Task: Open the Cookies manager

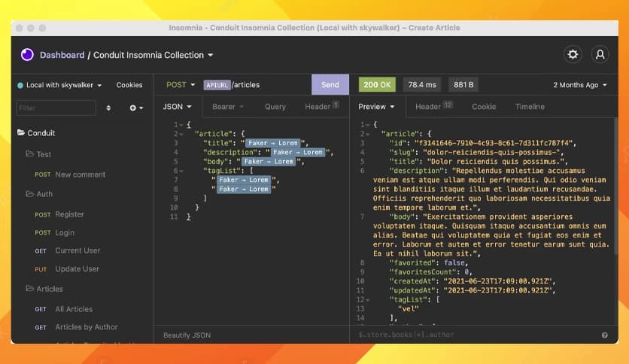Action: pyautogui.click(x=129, y=85)
